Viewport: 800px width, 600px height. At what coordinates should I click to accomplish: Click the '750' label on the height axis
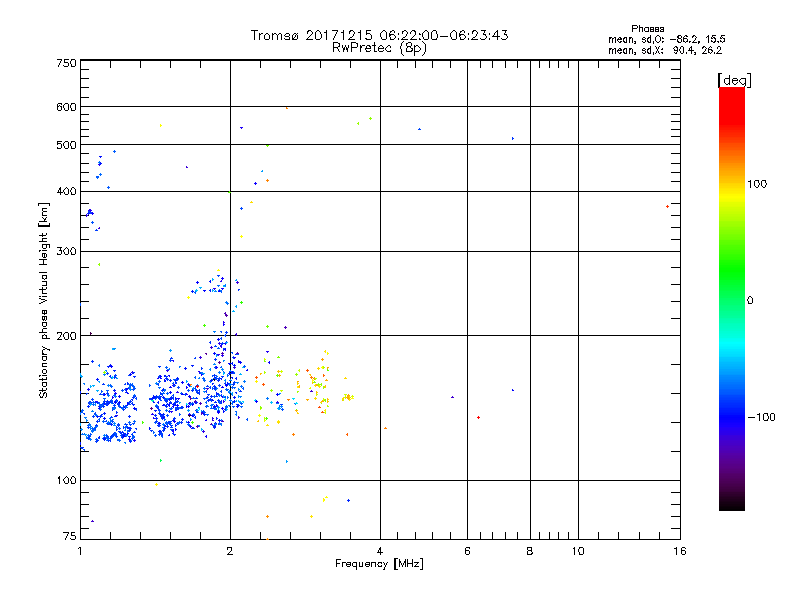(66, 63)
